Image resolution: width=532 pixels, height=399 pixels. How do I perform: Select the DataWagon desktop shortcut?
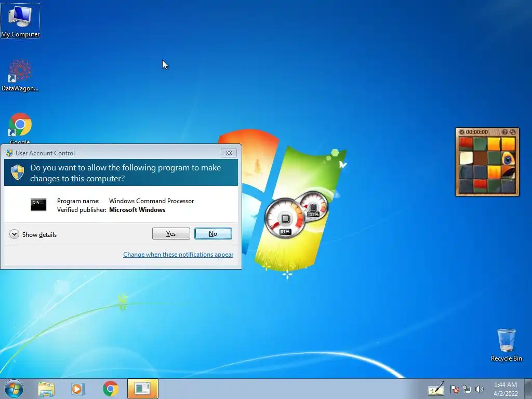[20, 75]
